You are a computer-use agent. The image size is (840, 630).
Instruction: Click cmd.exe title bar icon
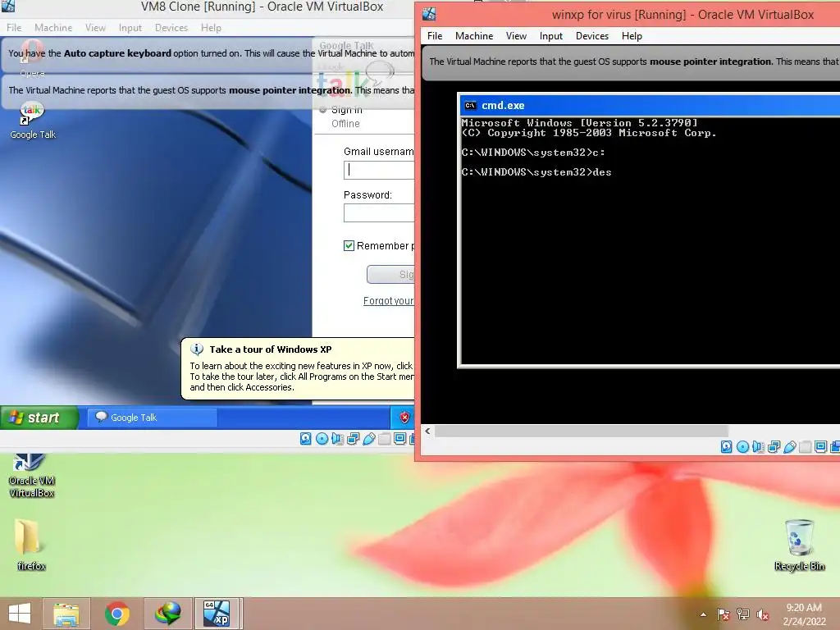pyautogui.click(x=470, y=106)
